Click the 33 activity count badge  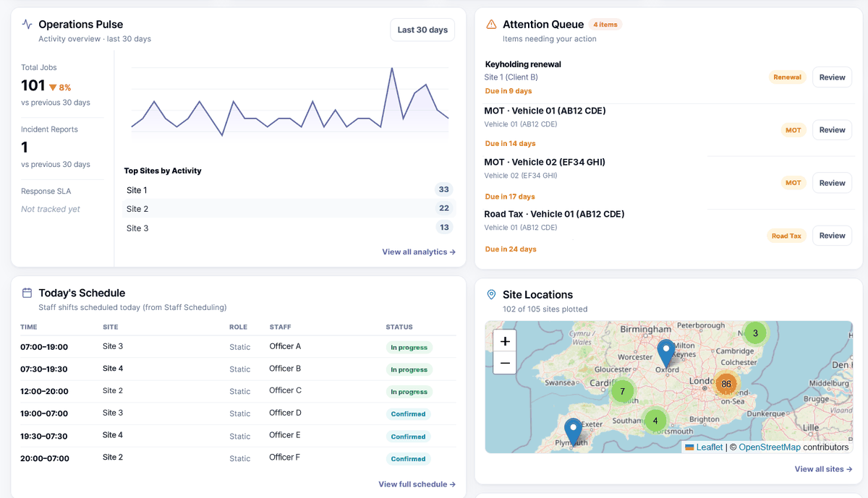443,189
